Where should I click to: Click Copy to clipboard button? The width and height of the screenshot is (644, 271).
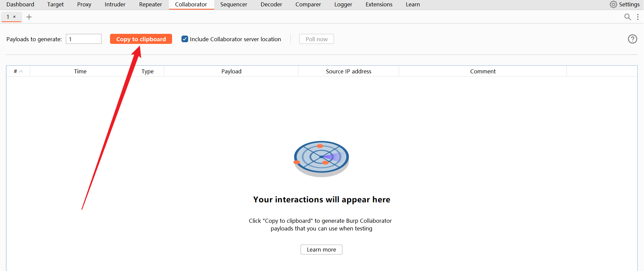pyautogui.click(x=141, y=39)
